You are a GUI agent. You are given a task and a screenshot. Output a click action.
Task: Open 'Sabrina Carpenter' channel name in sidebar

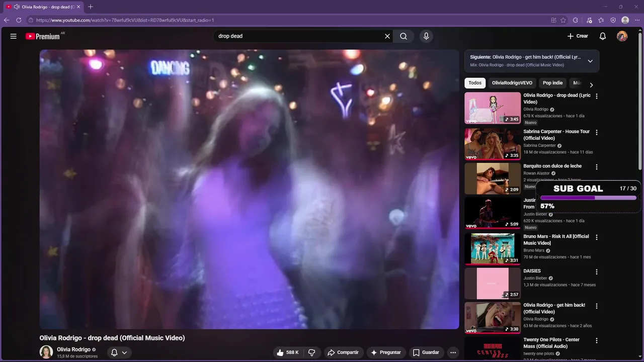coord(539,145)
